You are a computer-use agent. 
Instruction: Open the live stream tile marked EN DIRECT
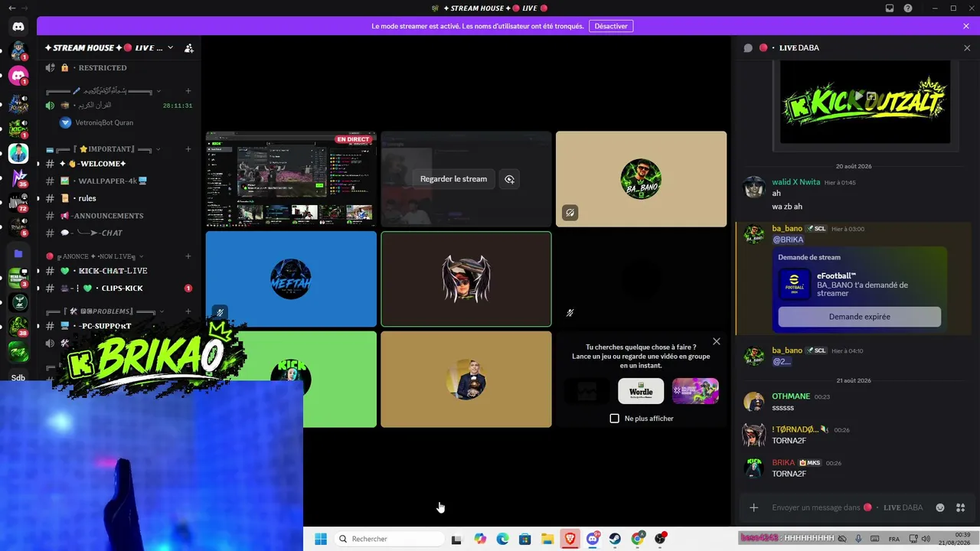pos(291,179)
